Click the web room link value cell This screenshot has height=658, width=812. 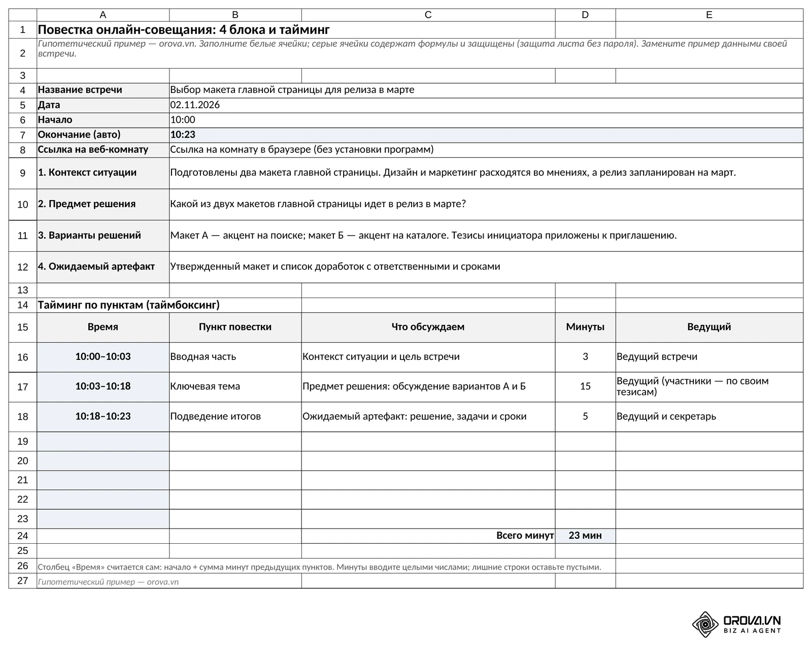(x=486, y=150)
